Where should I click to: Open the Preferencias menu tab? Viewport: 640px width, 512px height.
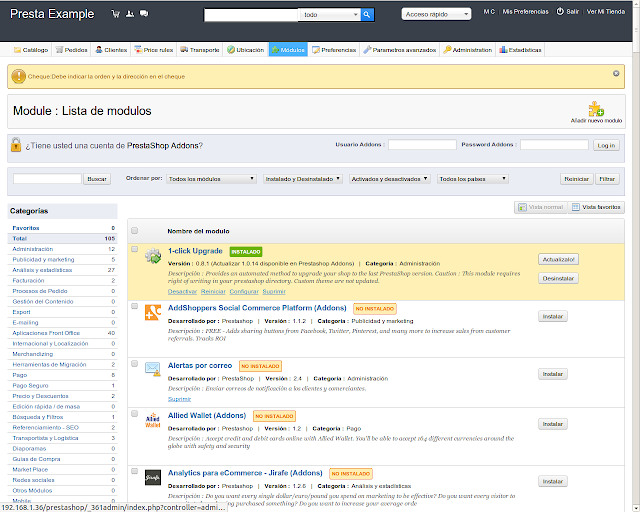pyautogui.click(x=334, y=50)
